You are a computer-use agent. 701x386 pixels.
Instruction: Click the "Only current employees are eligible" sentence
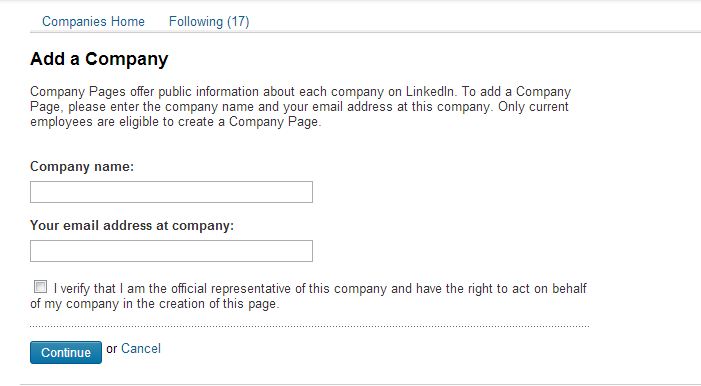tap(299, 114)
